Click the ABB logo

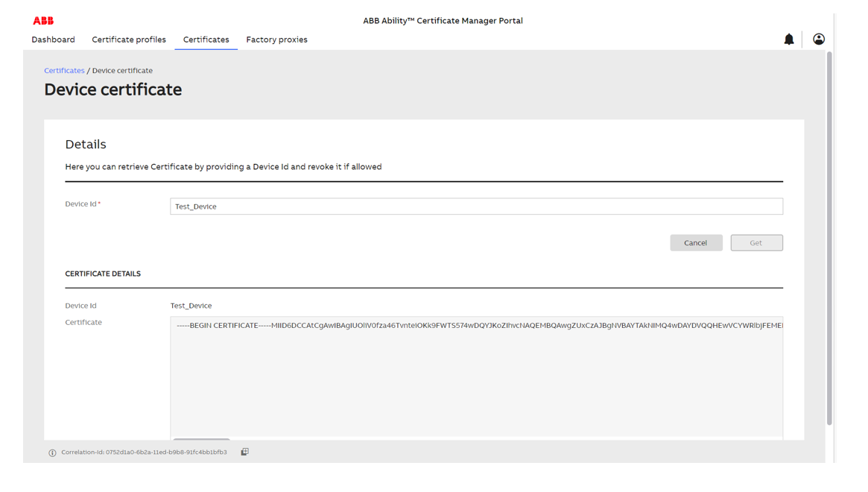43,21
